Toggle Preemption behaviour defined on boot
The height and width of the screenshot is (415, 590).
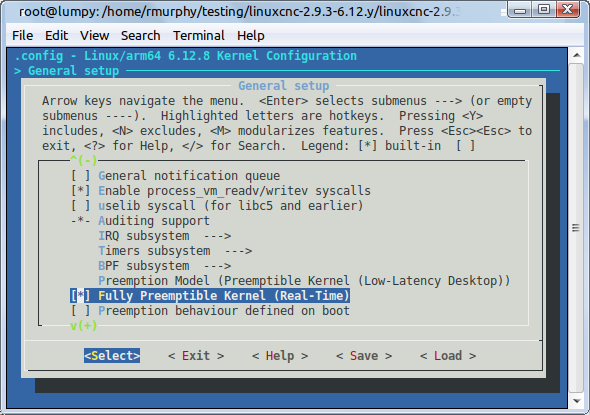210,311
